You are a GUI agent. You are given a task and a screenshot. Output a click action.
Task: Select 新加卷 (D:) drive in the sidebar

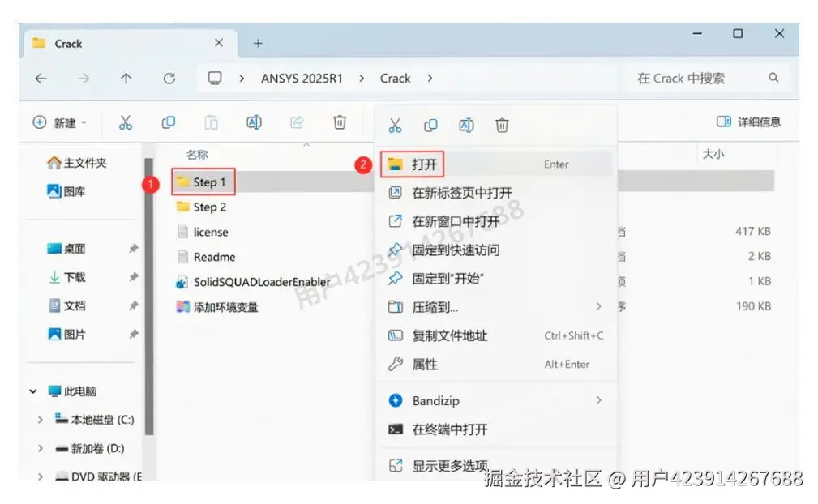click(x=90, y=448)
